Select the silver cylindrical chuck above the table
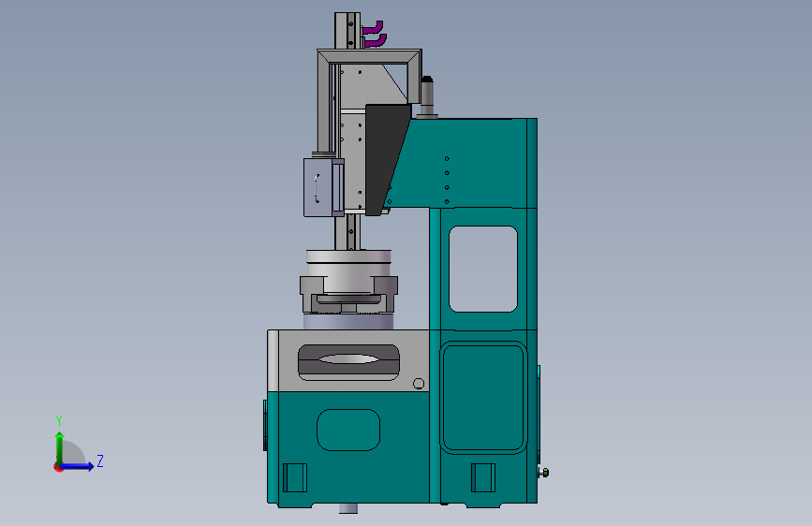Image resolution: width=812 pixels, height=526 pixels. [x=348, y=270]
